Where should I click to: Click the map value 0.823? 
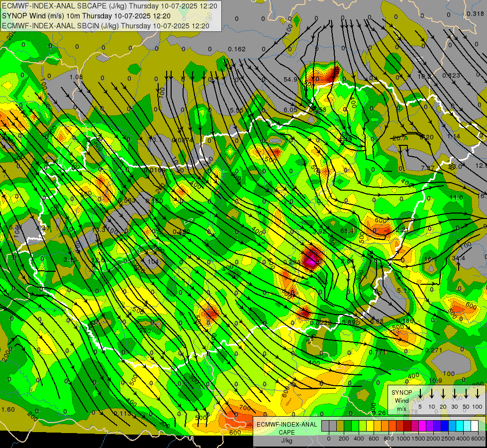click(451, 75)
